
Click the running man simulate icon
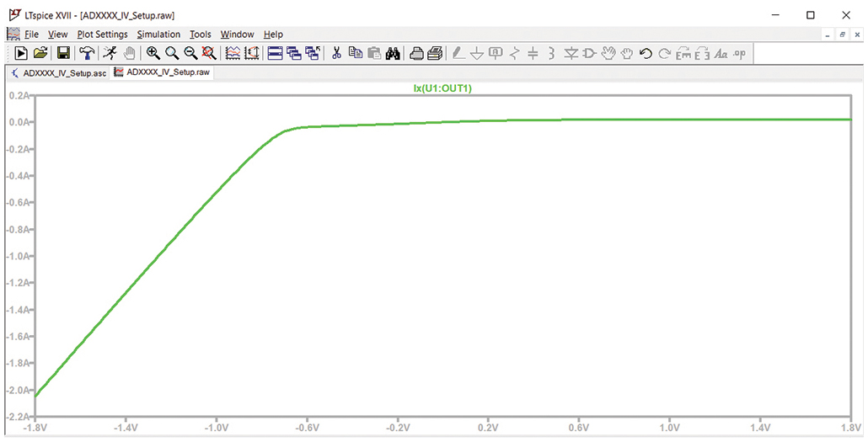(x=110, y=53)
